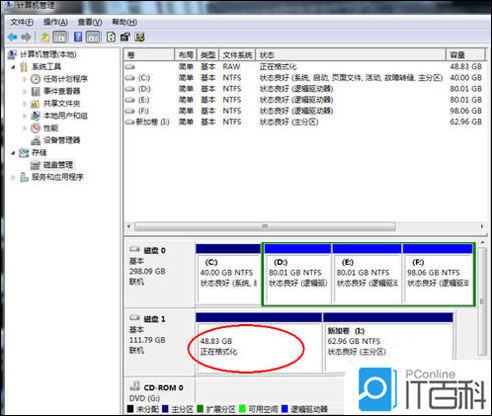Click the Refresh icon in toolbar
Screen dimensions: 492x416
tap(111, 37)
